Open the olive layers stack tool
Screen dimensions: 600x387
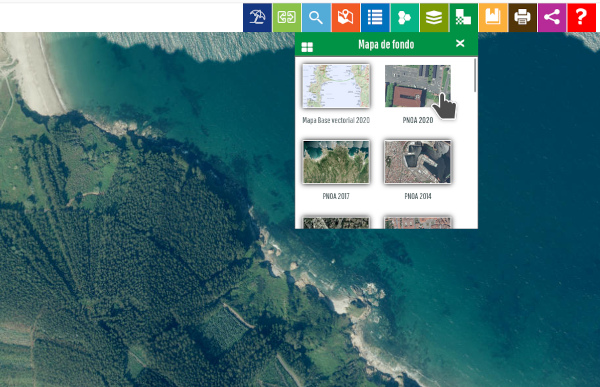(434, 18)
